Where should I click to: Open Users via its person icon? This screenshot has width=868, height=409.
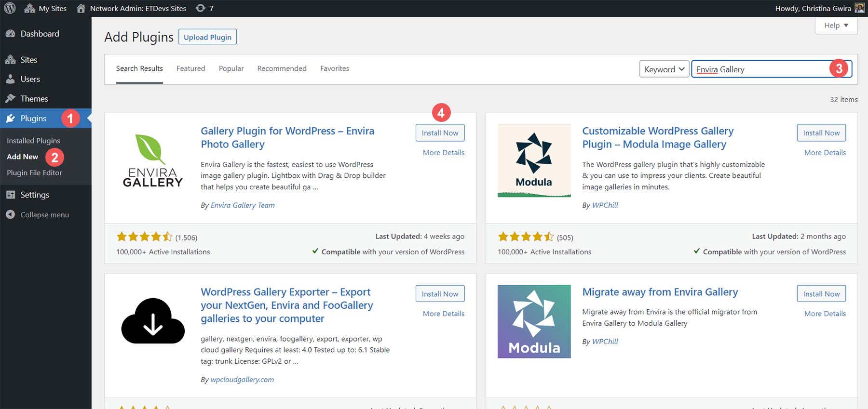[x=10, y=79]
